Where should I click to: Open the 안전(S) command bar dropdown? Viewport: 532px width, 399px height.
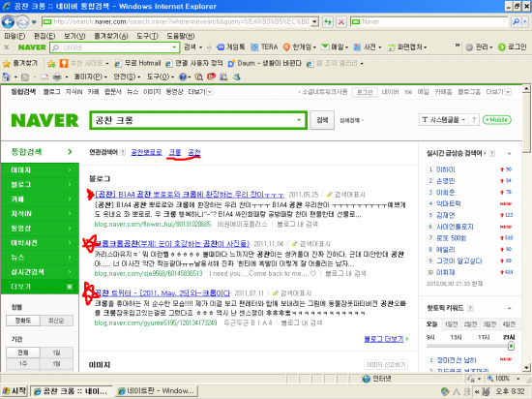(127, 77)
